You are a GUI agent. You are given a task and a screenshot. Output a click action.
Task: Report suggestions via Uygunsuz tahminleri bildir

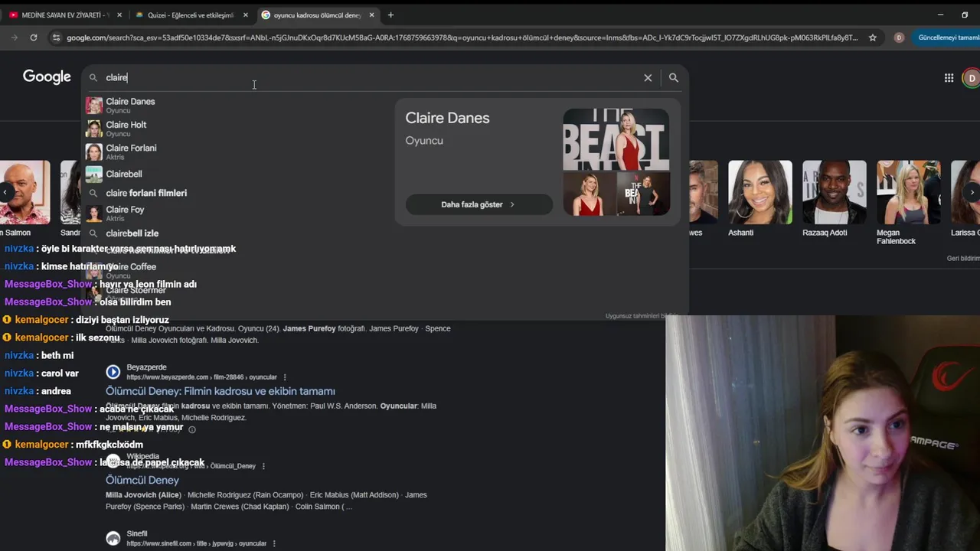[642, 316]
